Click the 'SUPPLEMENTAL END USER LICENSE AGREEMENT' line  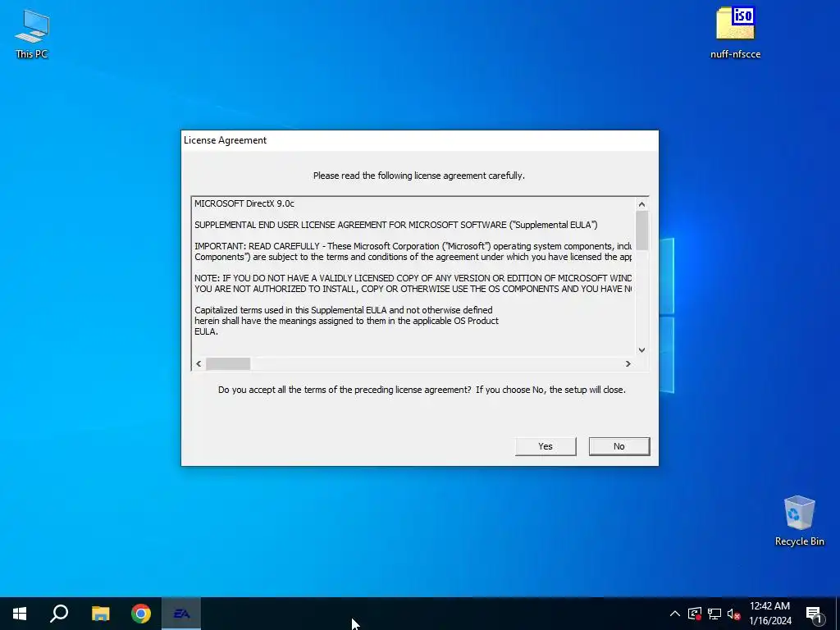[x=396, y=225]
